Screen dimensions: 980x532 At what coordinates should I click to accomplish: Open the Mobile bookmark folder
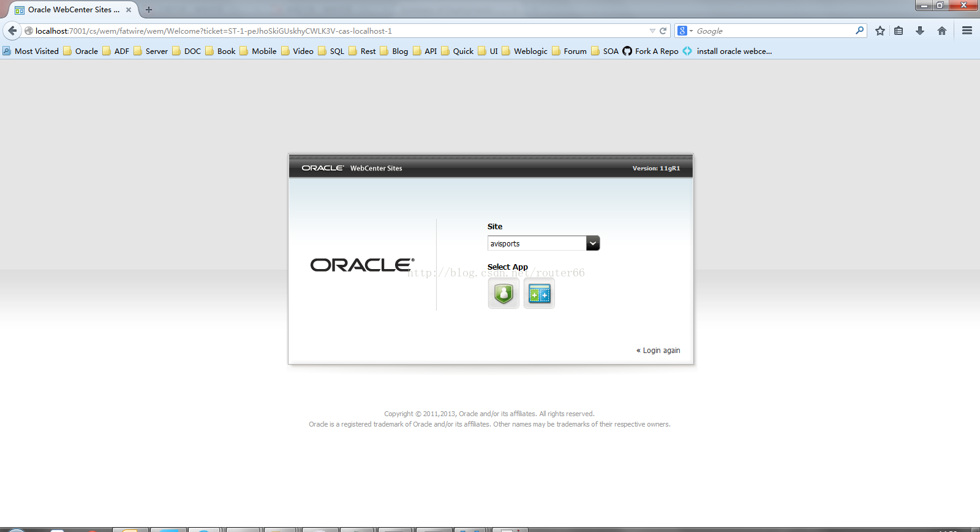[258, 51]
